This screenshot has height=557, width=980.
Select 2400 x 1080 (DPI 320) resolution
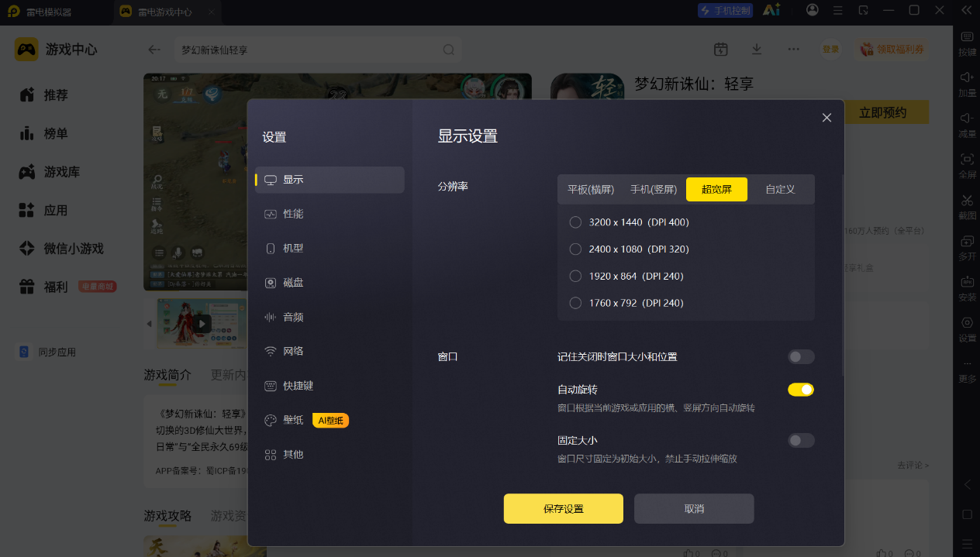tap(630, 249)
